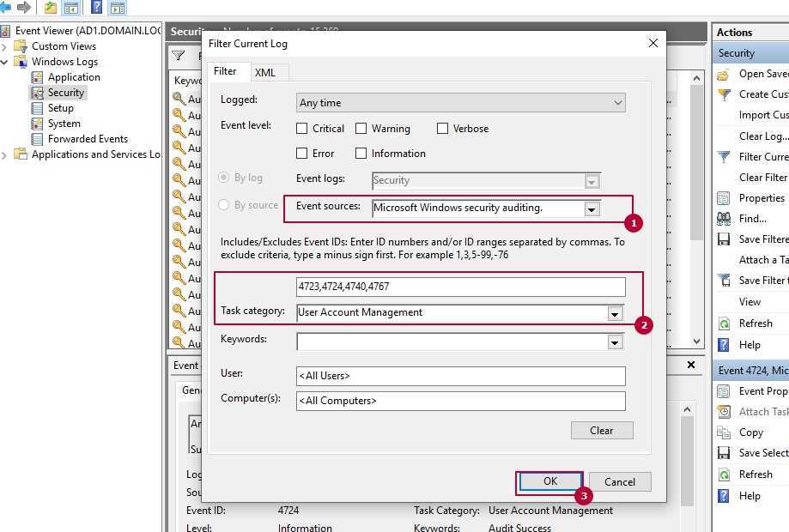The width and height of the screenshot is (789, 532).
Task: Click the Copy icon in Actions pane
Action: click(x=724, y=432)
